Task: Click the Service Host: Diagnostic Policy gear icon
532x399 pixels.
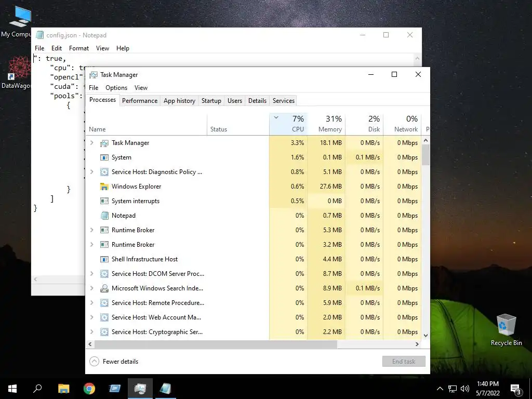Action: (x=104, y=172)
